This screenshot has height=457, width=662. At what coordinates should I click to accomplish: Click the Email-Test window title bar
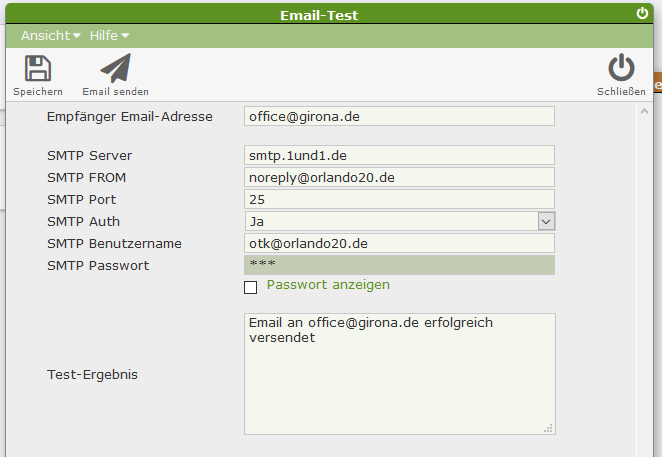[x=330, y=15]
